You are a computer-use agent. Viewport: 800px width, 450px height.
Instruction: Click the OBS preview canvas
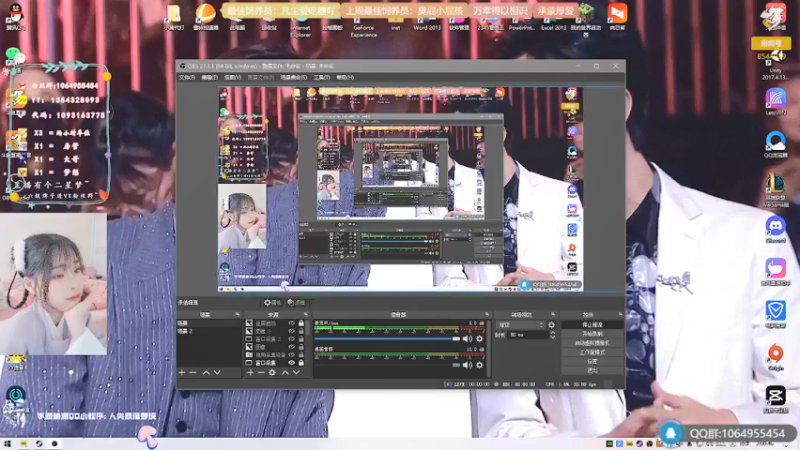(x=401, y=189)
